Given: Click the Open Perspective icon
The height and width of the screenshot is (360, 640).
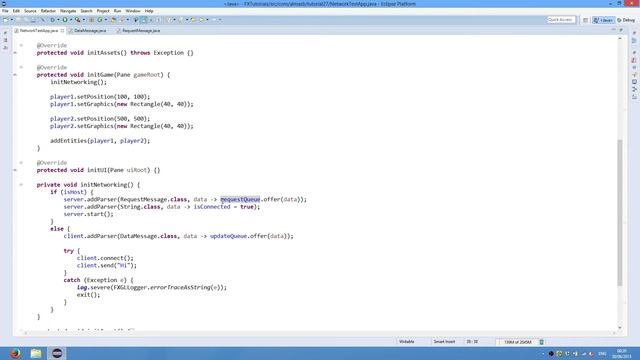Looking at the screenshot, I should [x=585, y=20].
